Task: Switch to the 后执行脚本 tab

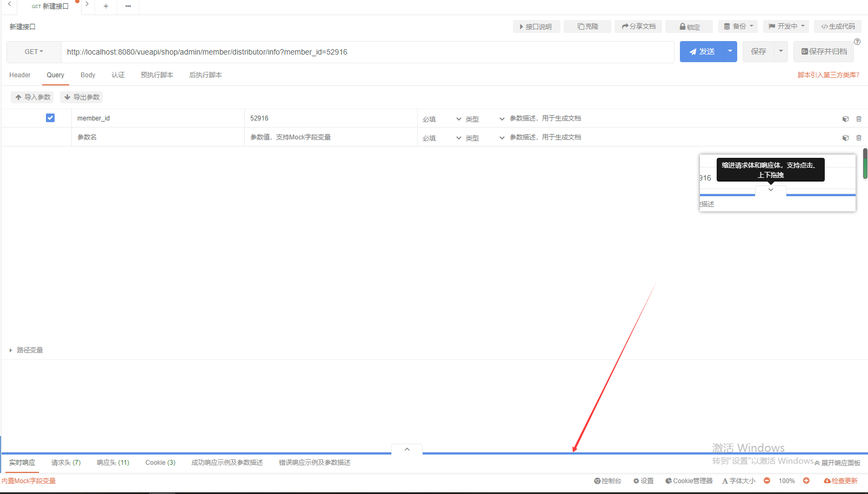Action: (x=205, y=75)
